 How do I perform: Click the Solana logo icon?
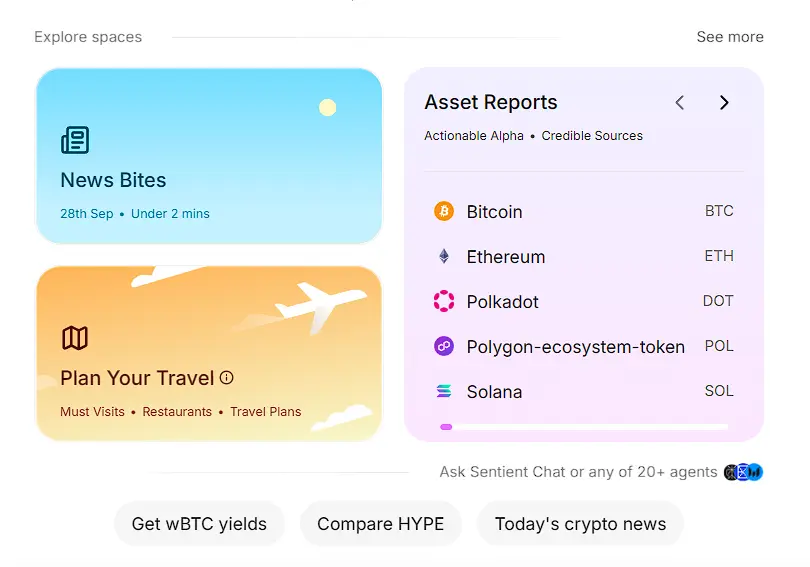pos(444,391)
